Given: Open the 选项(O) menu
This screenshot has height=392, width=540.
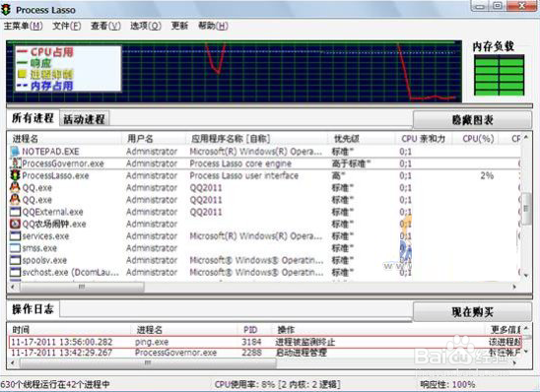Looking at the screenshot, I should [145, 26].
